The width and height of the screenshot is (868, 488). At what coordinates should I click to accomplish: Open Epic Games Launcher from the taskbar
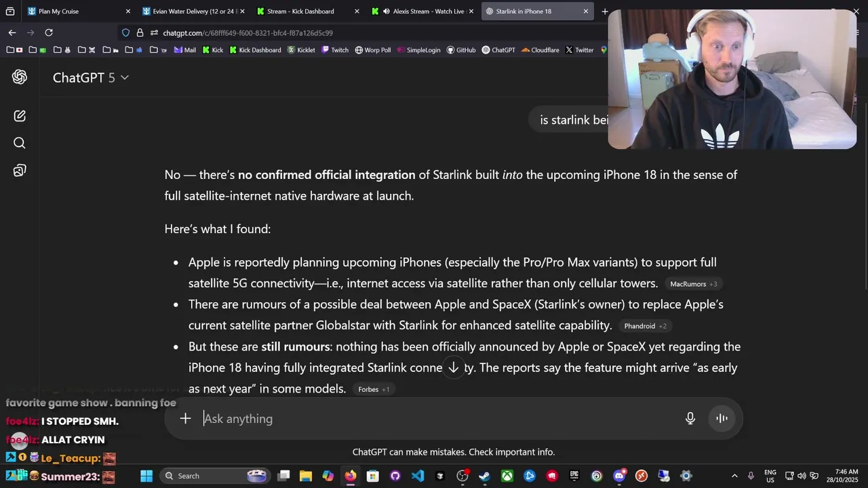point(574,476)
